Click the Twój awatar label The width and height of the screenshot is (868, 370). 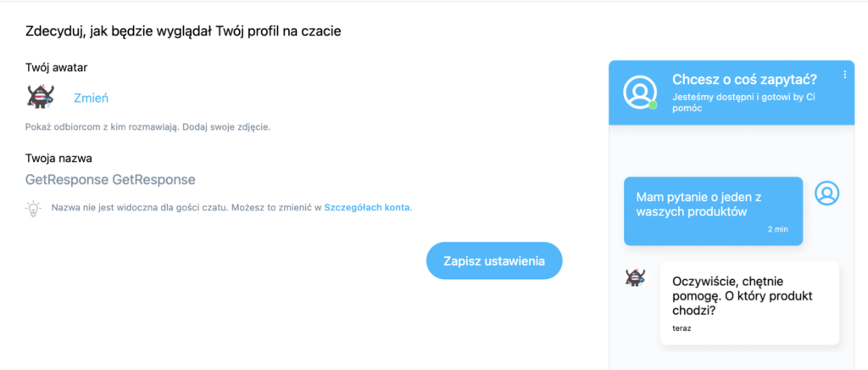pyautogui.click(x=57, y=68)
